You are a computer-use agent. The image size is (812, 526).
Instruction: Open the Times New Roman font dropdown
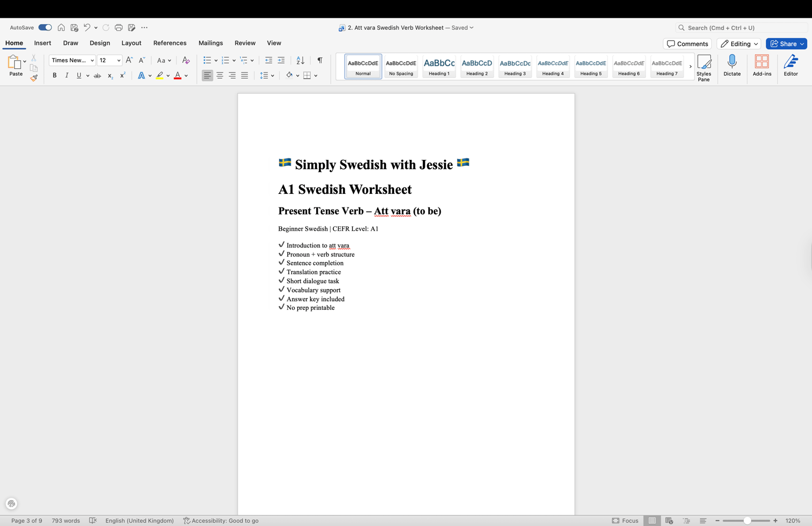72,60
